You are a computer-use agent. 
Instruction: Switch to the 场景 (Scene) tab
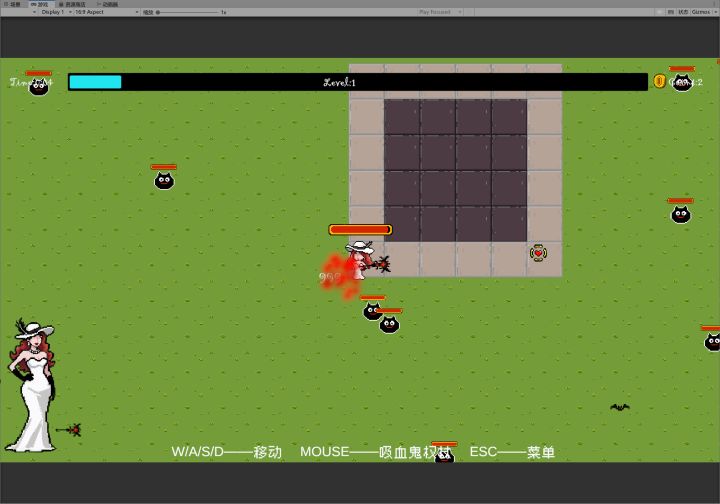coord(14,4)
